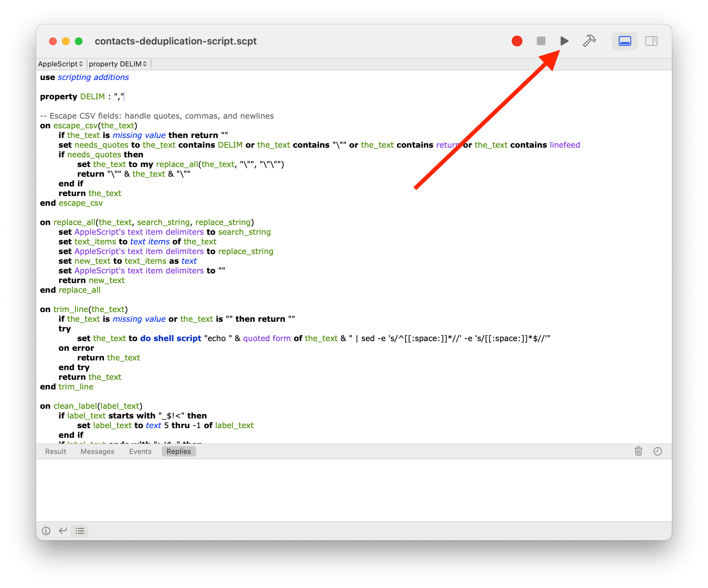Viewport: 708px width, 588px height.
Task: Toggle the bulleted list mode at bottom left
Action: (80, 531)
